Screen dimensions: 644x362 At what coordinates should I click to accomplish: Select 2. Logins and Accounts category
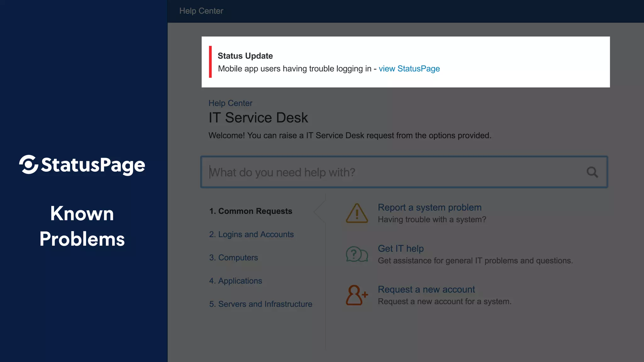point(251,234)
